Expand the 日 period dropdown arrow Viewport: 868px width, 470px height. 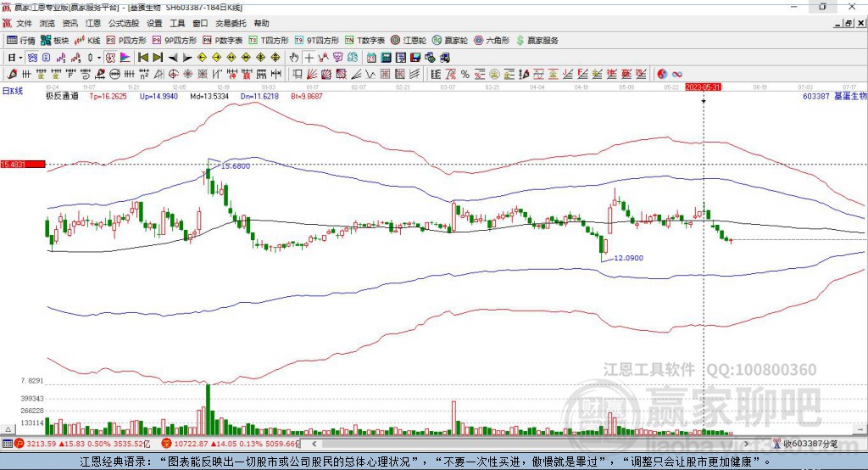20,58
